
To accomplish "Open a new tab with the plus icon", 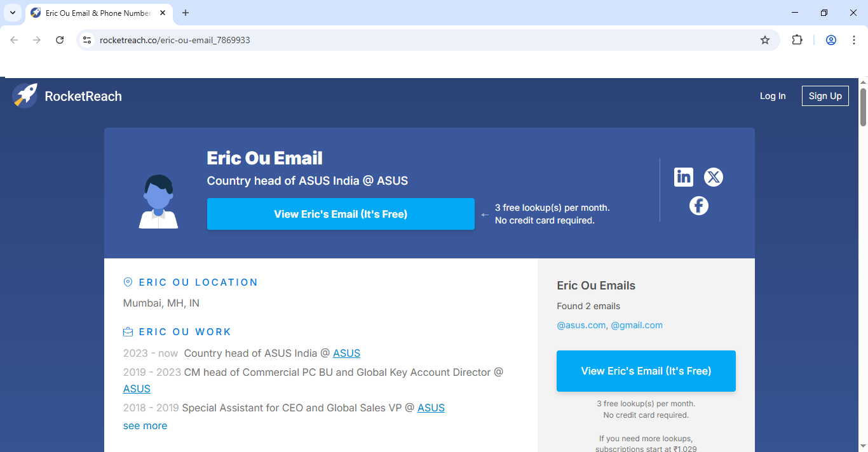I will click(x=186, y=13).
